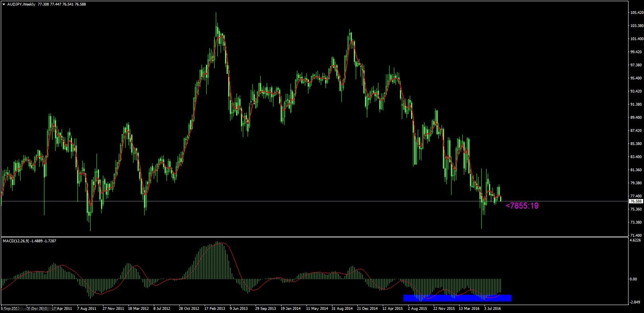Click the magenta <7855:19 text label
This screenshot has width=644, height=313.
(522, 206)
